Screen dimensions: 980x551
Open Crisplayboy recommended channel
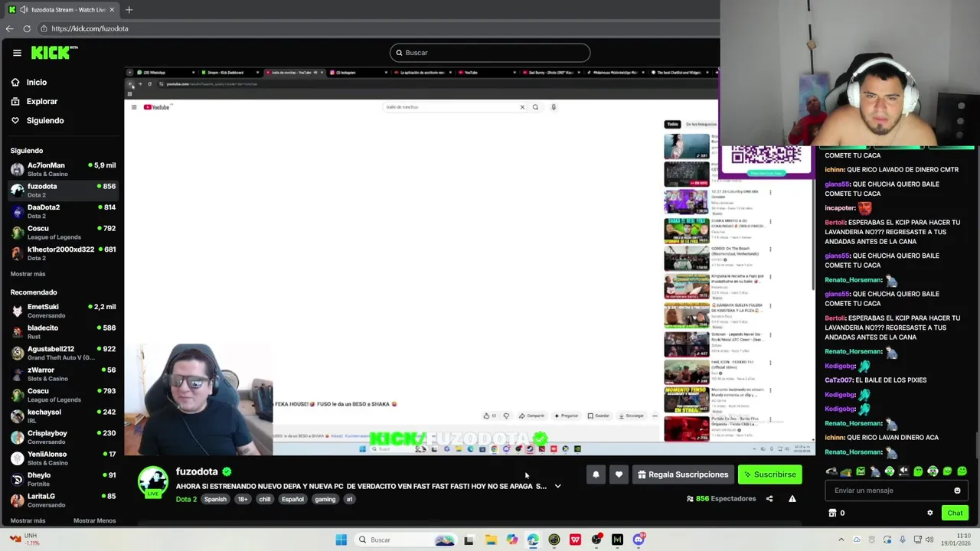pos(63,437)
